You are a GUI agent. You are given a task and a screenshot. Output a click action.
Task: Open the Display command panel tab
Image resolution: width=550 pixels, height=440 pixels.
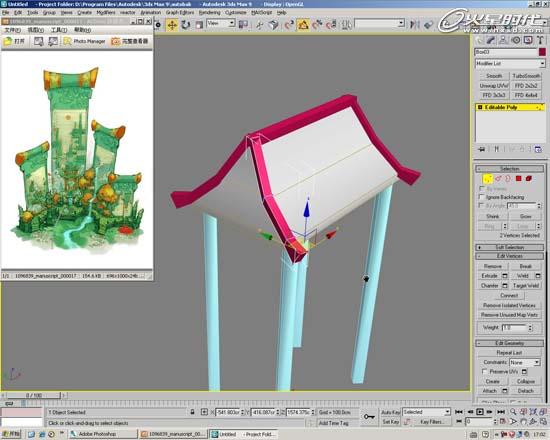point(528,40)
